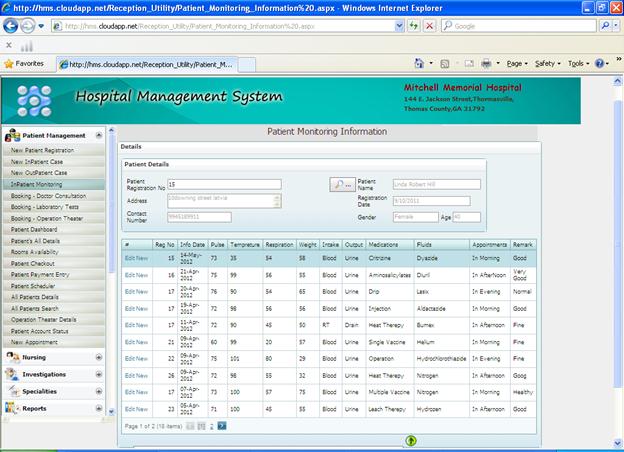Screen dimensions: 624x452
Task: Click Edit link in first row
Action: pyautogui.click(x=129, y=258)
